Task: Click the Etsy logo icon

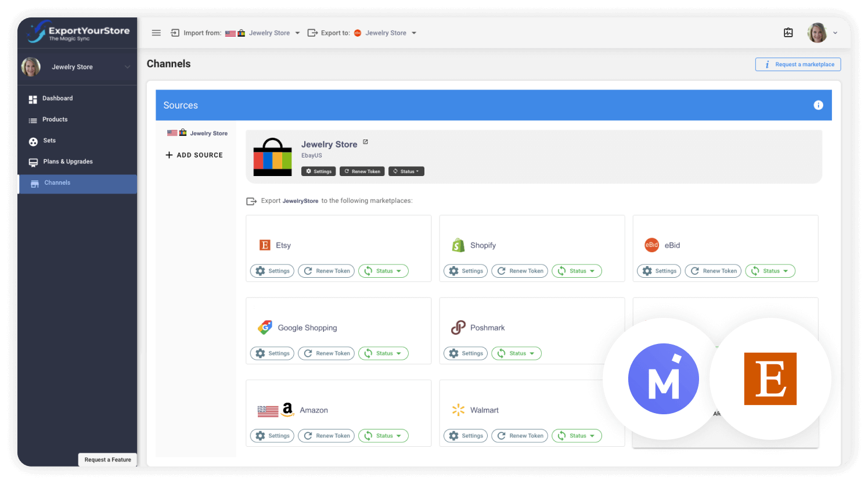Action: (265, 245)
